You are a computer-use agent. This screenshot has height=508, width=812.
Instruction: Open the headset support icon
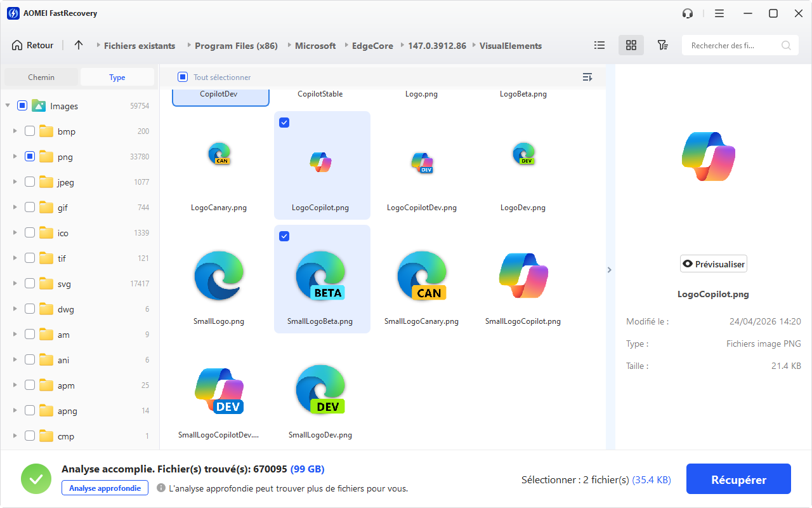tap(687, 13)
